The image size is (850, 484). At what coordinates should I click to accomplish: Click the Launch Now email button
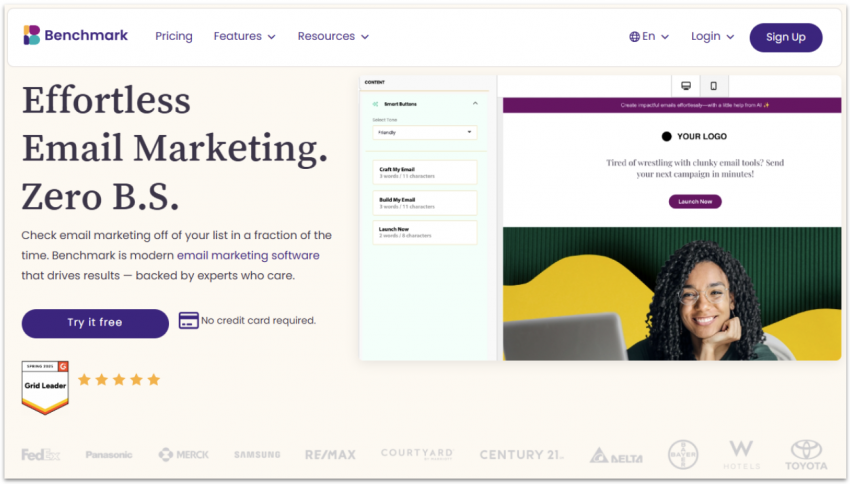click(x=695, y=202)
